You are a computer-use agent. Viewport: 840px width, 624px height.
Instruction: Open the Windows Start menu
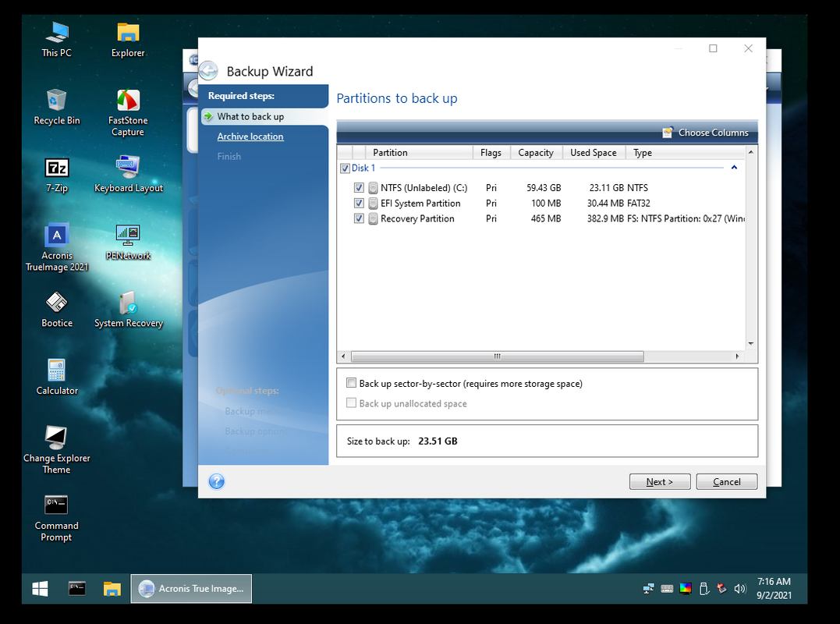[x=41, y=589]
